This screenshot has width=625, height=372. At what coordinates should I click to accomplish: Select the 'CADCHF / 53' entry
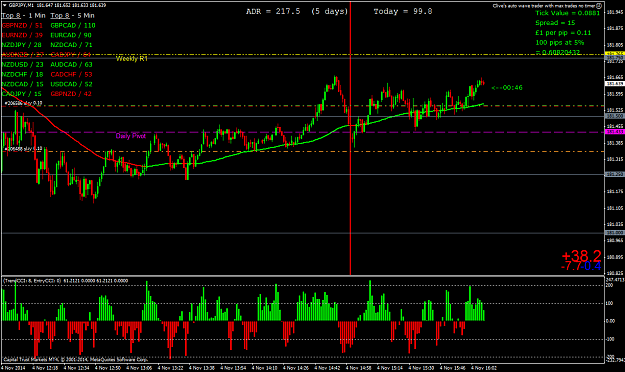[x=71, y=75]
